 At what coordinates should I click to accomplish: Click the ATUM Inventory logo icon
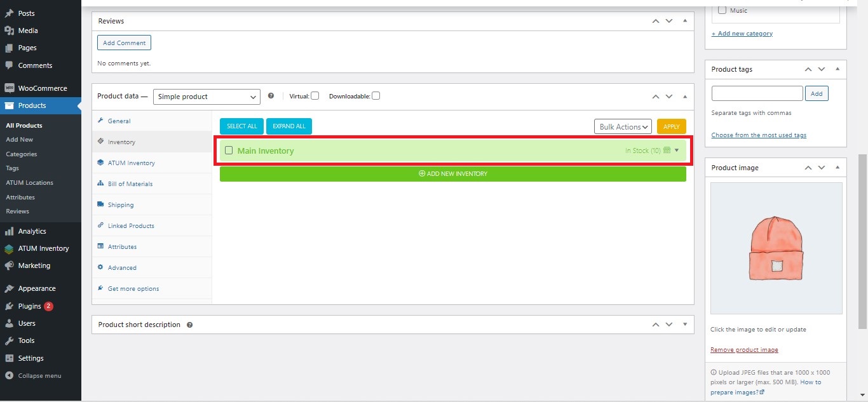click(x=9, y=248)
